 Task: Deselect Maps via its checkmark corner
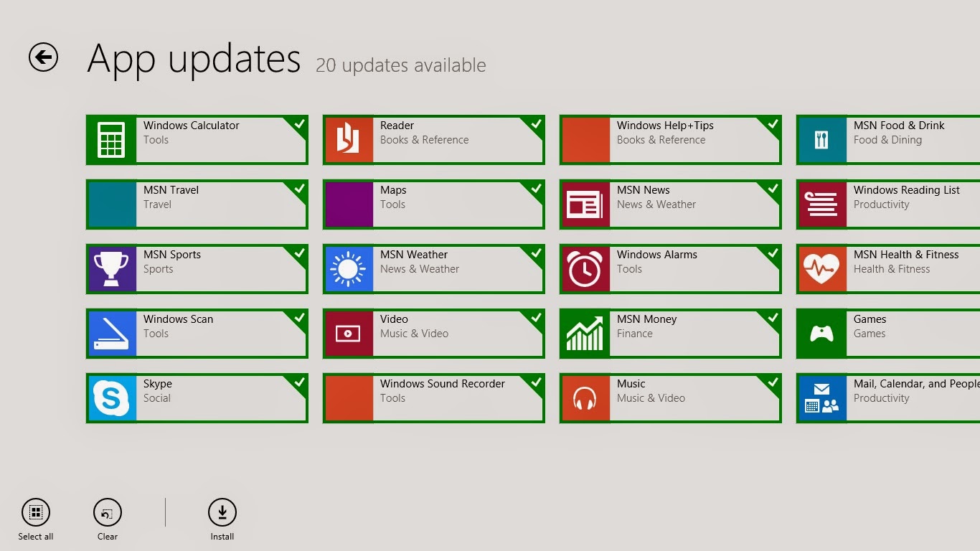tap(535, 189)
